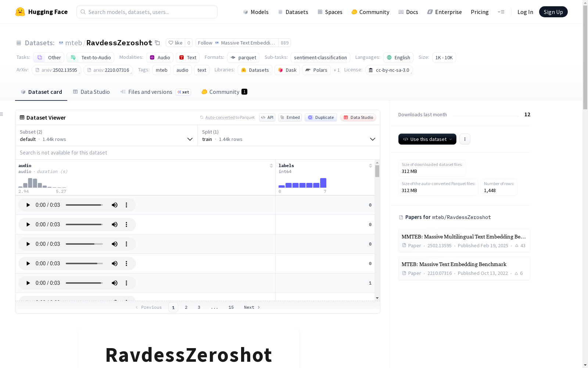Open the Datasets library tag
Screen dimensions: 588x368
255,70
